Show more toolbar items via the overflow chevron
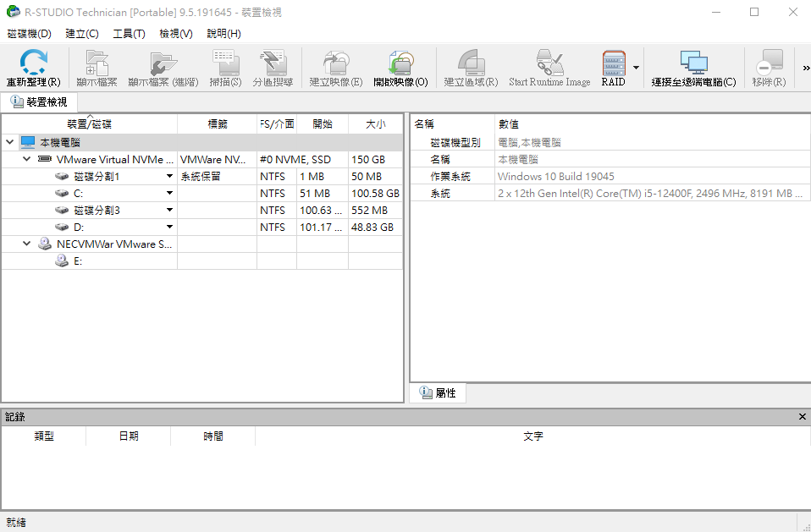The width and height of the screenshot is (811, 532). (x=806, y=69)
